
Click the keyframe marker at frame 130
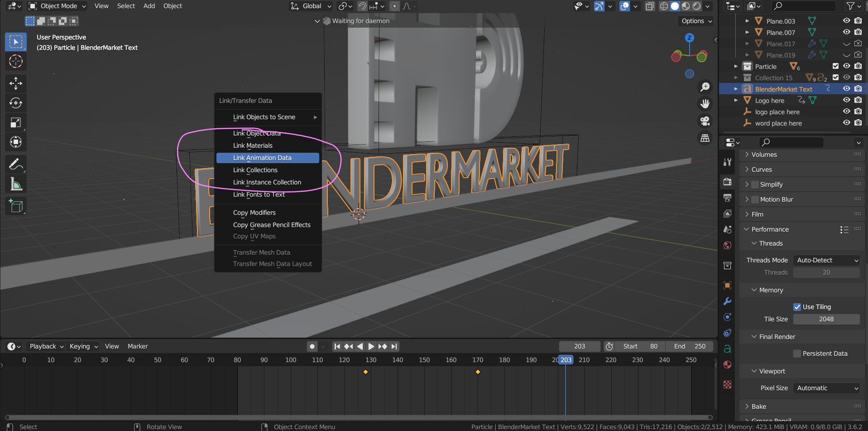[365, 372]
